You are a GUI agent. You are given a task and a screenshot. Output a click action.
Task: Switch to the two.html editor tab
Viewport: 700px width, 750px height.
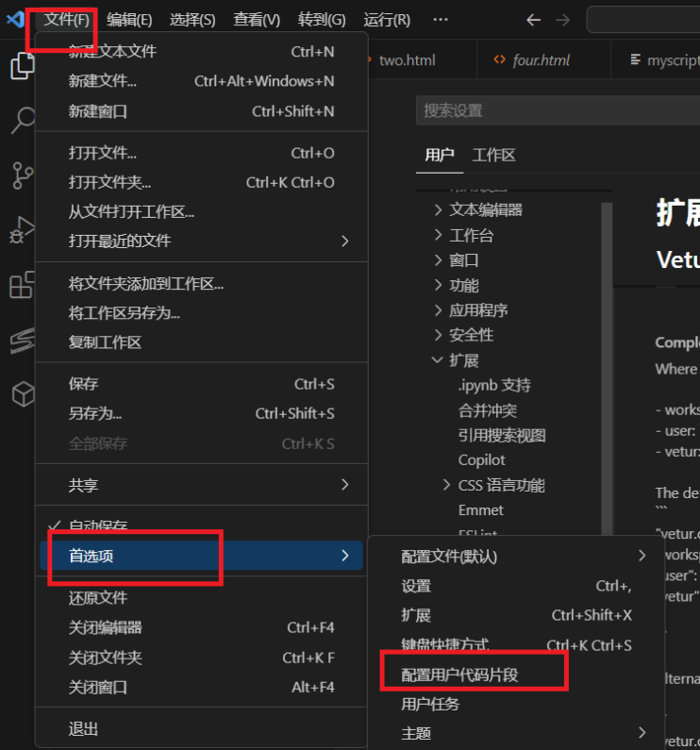tap(423, 59)
